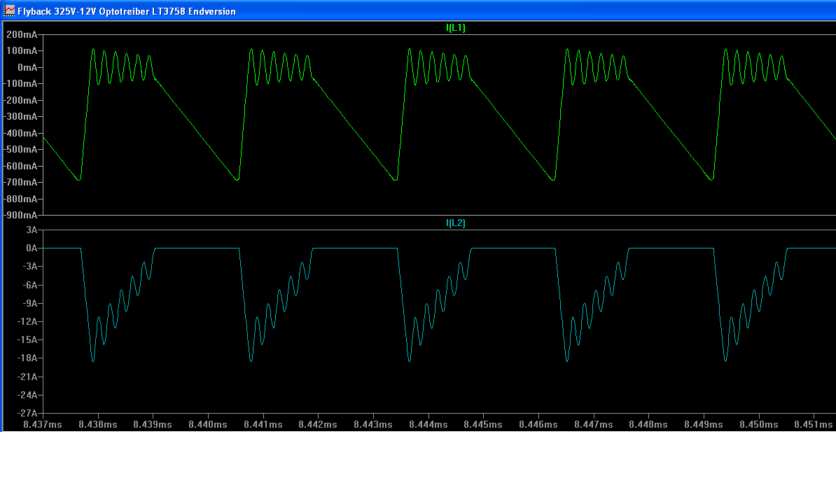
Task: Click the 8.447ms time axis label
Action: pyautogui.click(x=594, y=424)
